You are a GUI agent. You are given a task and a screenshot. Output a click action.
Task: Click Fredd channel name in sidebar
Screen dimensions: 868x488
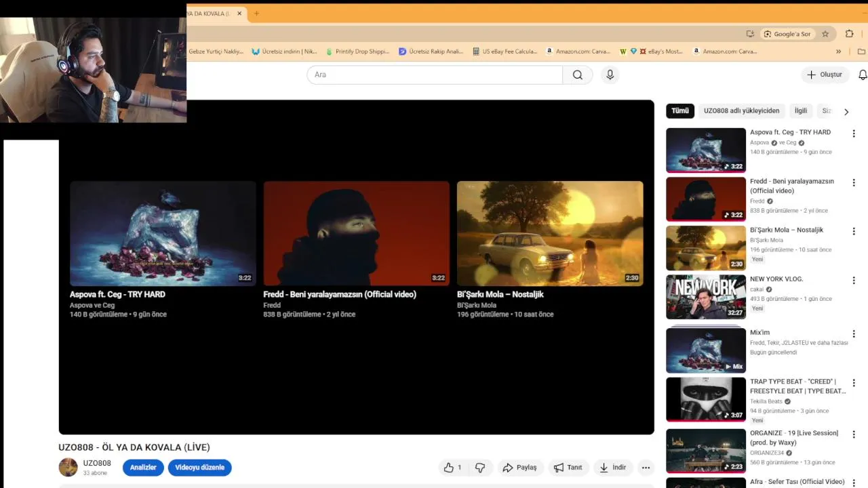757,201
